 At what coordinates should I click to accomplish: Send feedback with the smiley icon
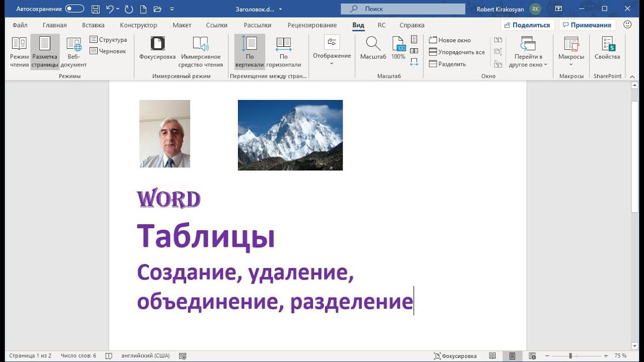coord(627,25)
